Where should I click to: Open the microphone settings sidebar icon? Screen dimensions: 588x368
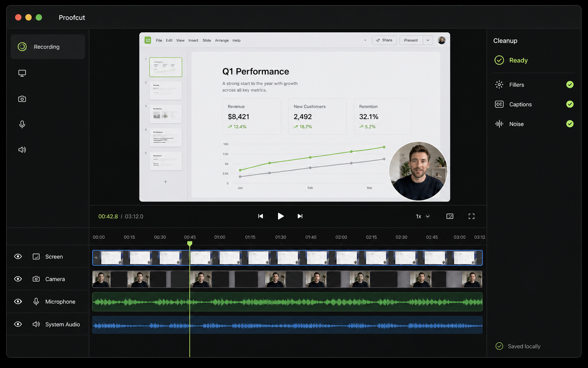22,124
